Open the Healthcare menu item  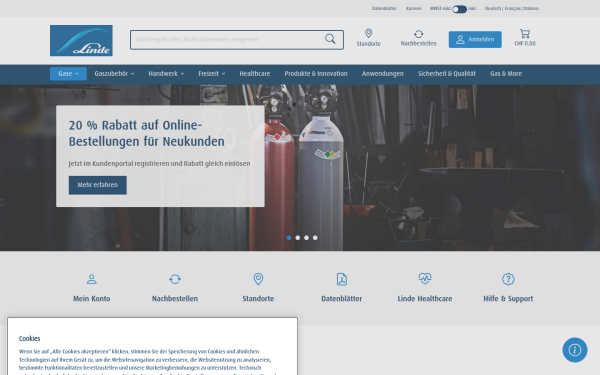(x=255, y=73)
